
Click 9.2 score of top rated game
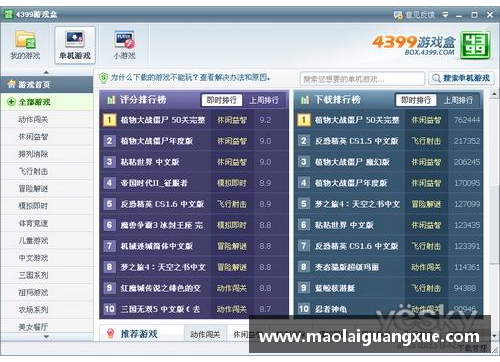pos(265,120)
